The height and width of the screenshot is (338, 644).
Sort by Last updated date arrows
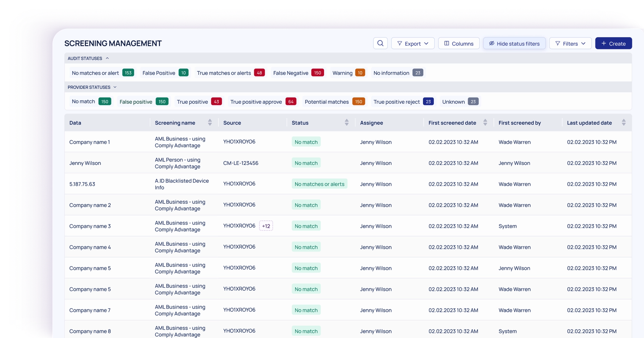pos(624,123)
